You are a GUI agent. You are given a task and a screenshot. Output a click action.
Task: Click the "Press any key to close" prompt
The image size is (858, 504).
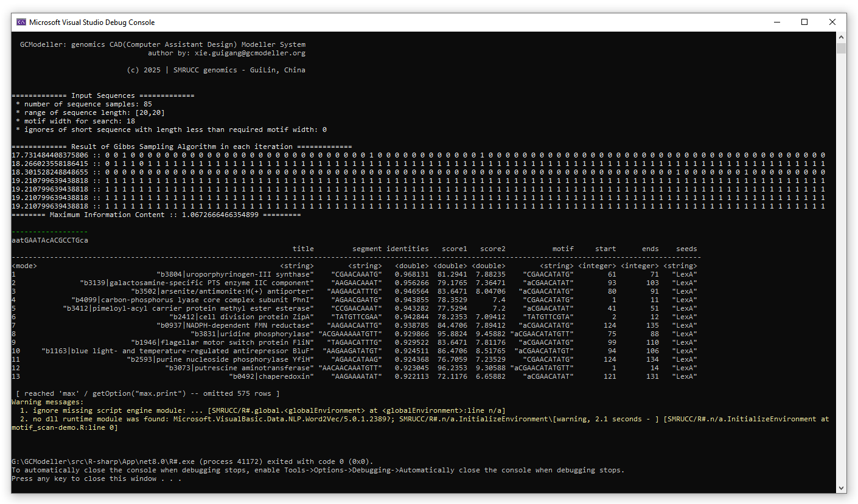pyautogui.click(x=96, y=478)
